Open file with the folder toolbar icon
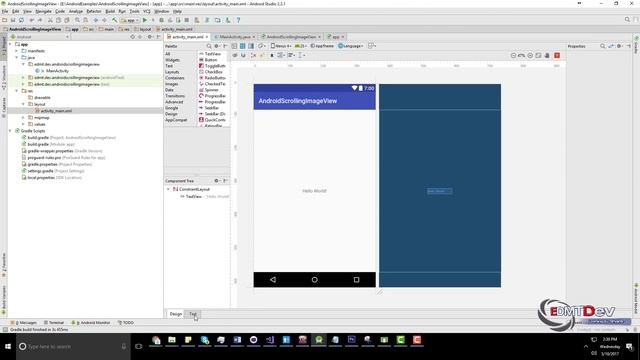The image size is (640, 360). (4, 20)
